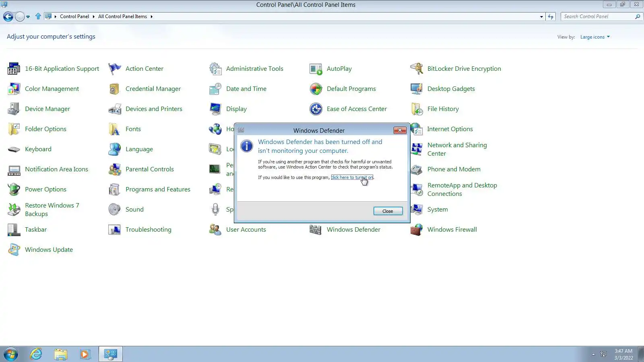Open the taskbar clock and date

point(623,354)
